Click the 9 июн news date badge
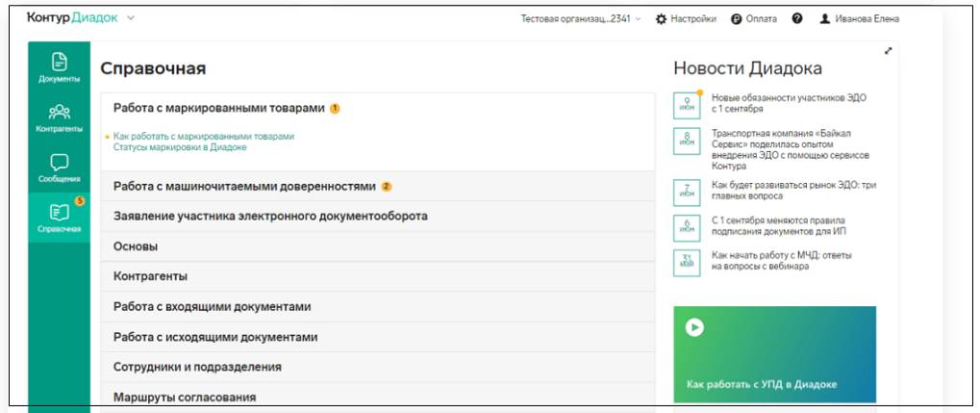Viewport: 980px width, 413px height. 687,105
